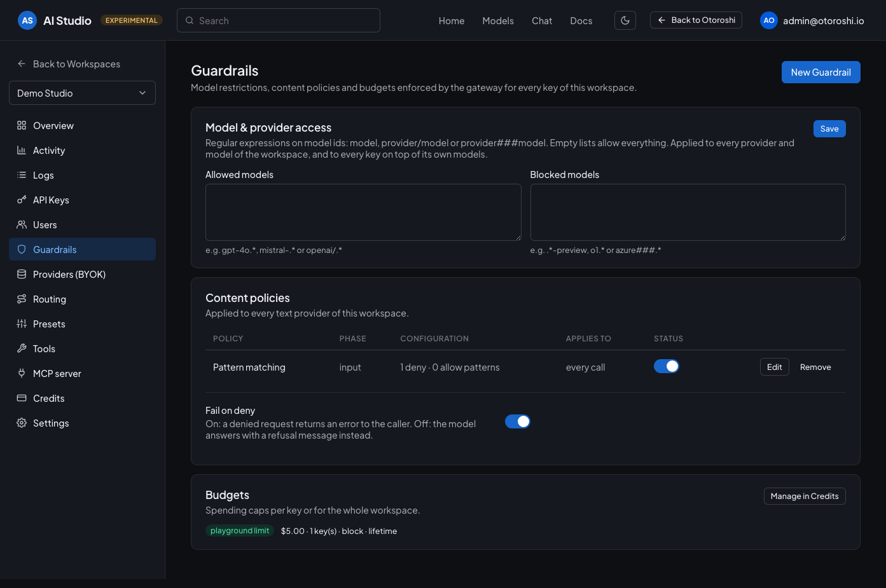Click the EXPERIMENTAL badge
This screenshot has width=886, height=588.
pos(132,20)
